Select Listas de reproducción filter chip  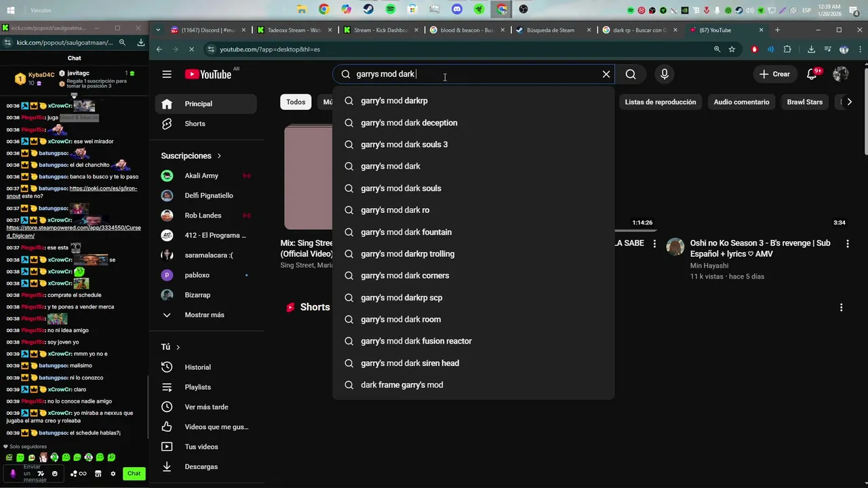660,102
